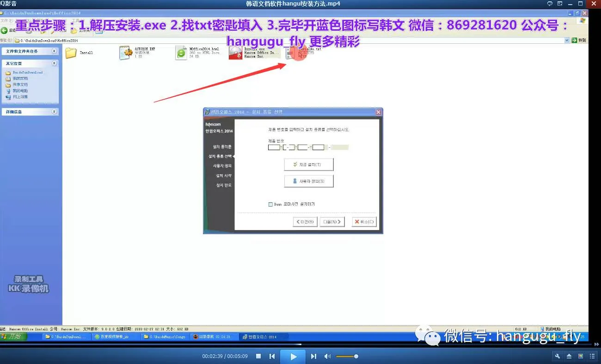Click the 이전(B) back button

[305, 222]
